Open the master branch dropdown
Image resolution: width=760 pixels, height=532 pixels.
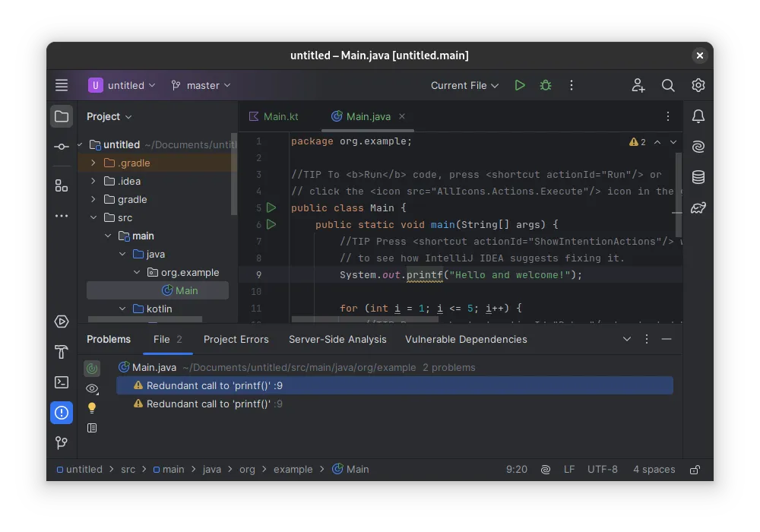[201, 85]
